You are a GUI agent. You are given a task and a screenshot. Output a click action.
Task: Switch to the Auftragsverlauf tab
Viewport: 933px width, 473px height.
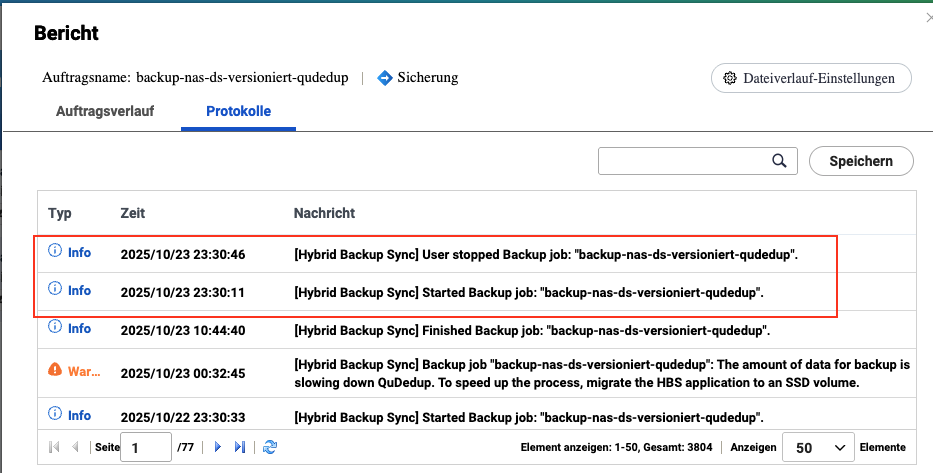click(x=105, y=111)
